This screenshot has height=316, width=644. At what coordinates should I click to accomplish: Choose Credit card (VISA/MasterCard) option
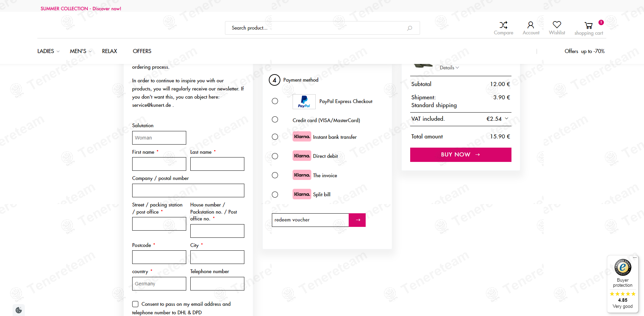click(275, 119)
